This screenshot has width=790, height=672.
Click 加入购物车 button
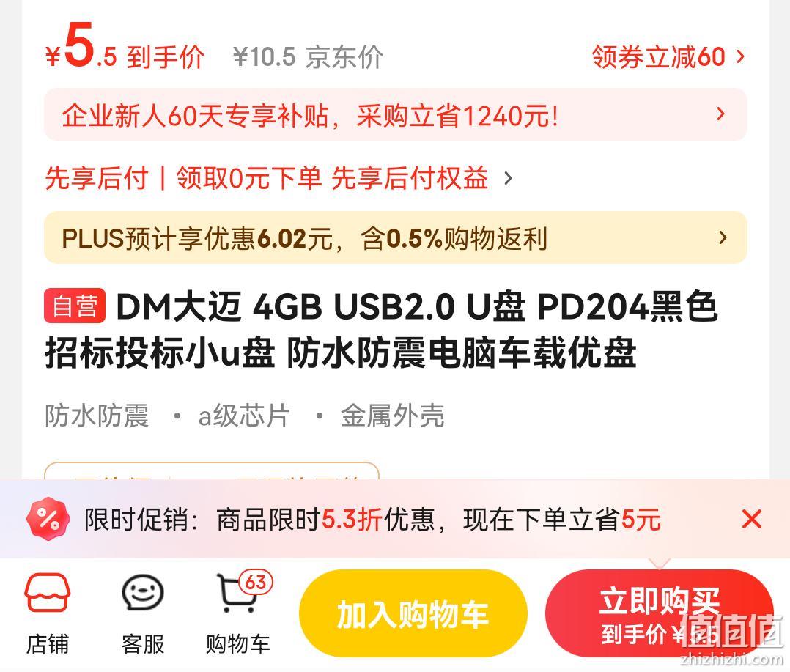413,613
